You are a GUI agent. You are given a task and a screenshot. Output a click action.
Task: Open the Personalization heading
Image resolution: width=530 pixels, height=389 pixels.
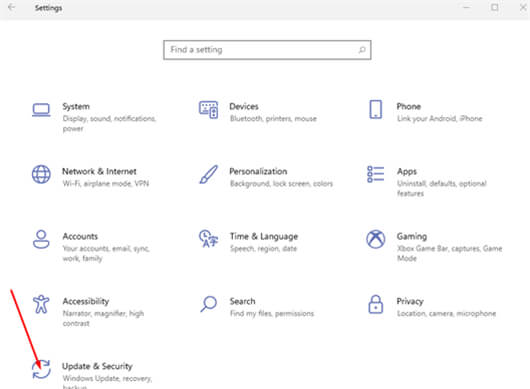(x=258, y=171)
